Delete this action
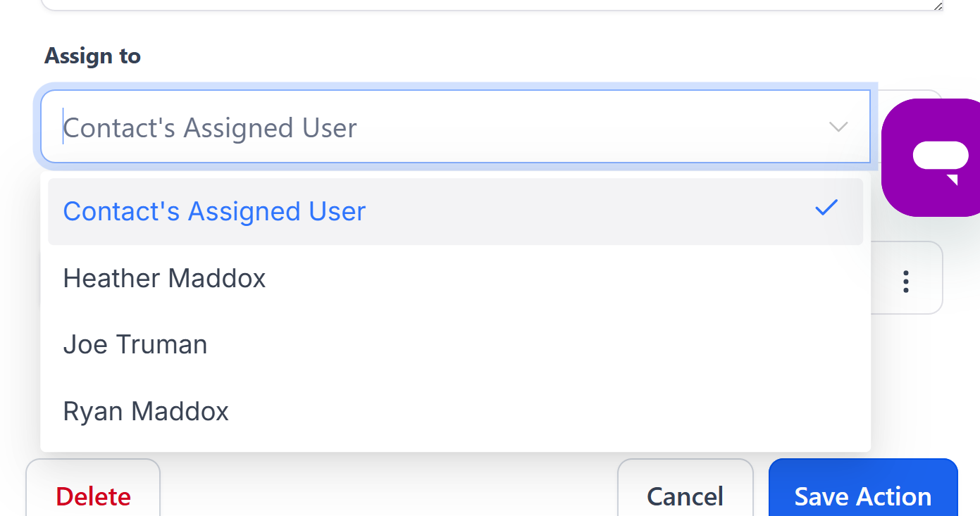This screenshot has height=516, width=980. point(92,496)
